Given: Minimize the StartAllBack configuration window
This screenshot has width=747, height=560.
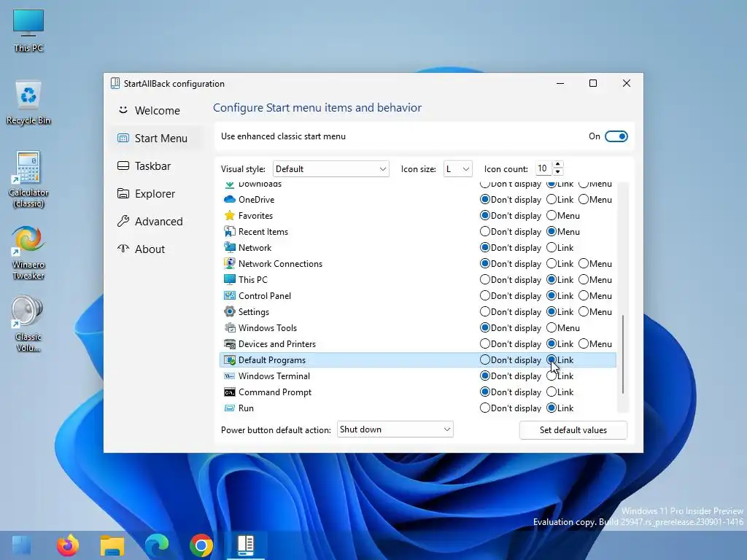Looking at the screenshot, I should pyautogui.click(x=560, y=83).
